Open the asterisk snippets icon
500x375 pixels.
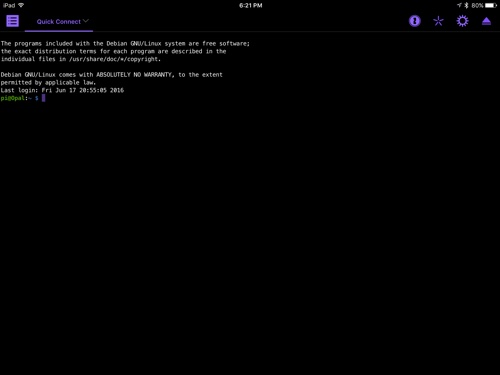[x=438, y=21]
